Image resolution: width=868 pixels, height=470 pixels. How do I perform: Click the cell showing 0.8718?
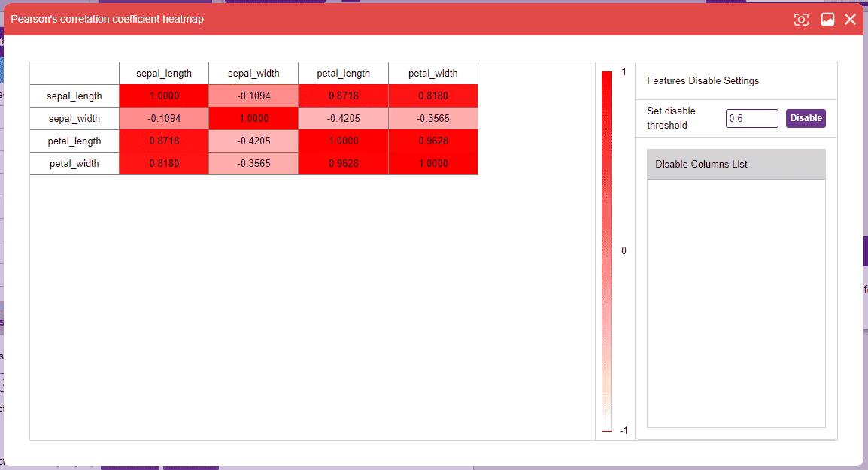(x=343, y=96)
